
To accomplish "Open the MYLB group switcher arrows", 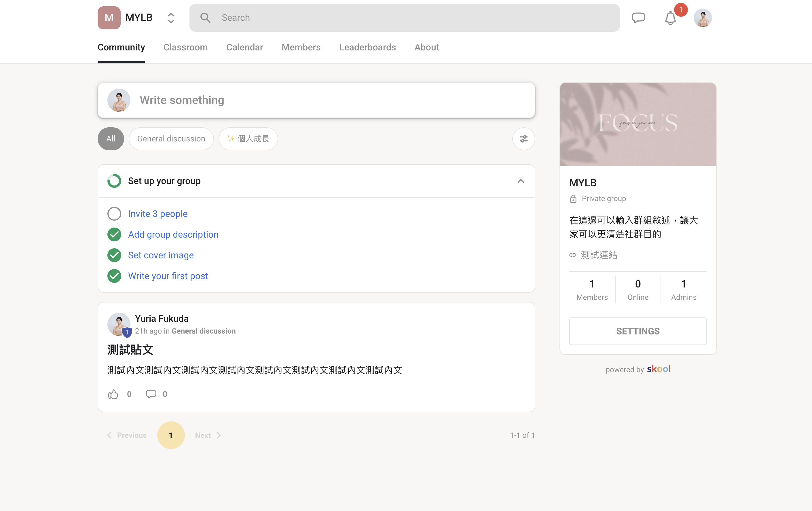I will pyautogui.click(x=171, y=18).
